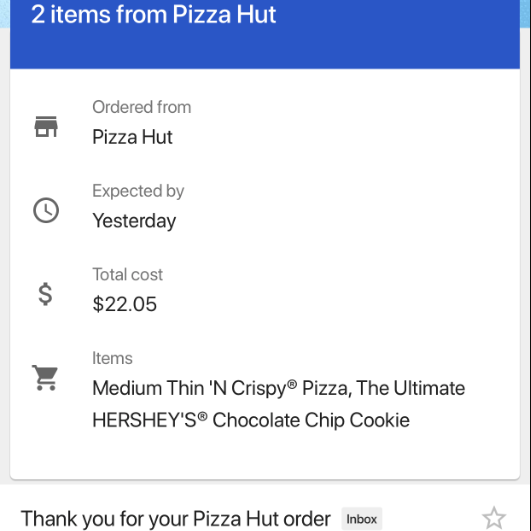This screenshot has height=531, width=531.
Task: Click the blue order card header banner
Action: [265, 34]
